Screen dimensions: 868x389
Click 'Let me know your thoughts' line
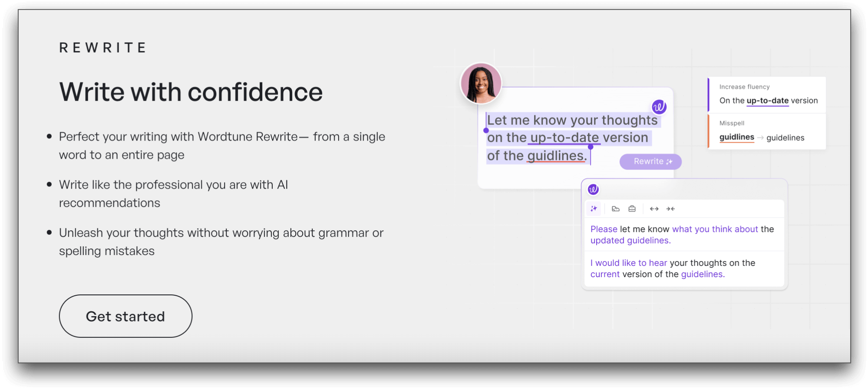(572, 120)
